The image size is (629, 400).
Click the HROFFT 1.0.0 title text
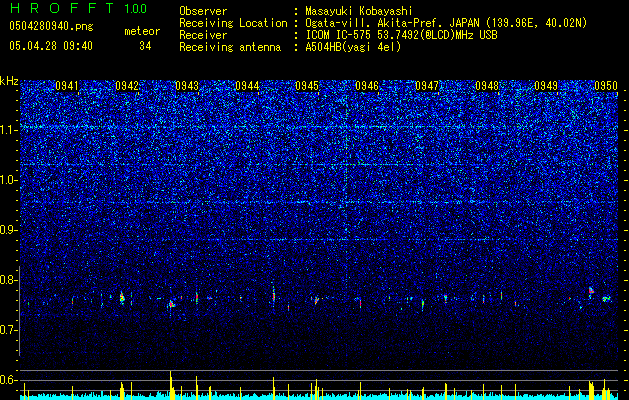[79, 8]
